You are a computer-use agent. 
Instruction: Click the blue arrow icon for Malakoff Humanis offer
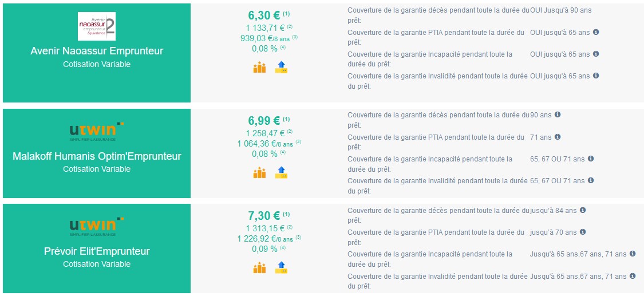coord(281,172)
